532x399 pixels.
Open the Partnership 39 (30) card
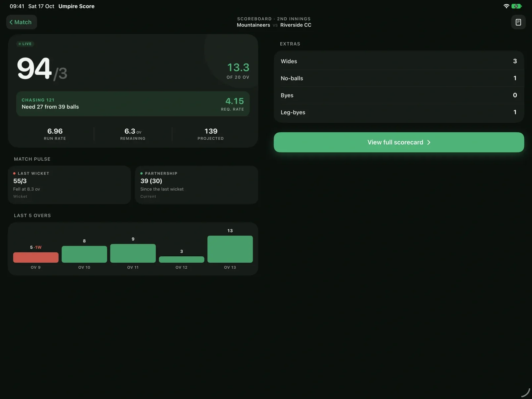(197, 185)
